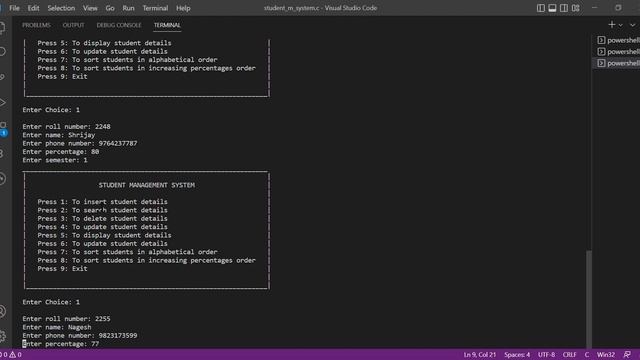Click the student_m_system.c window title
This screenshot has height=360, width=640.
320,8
